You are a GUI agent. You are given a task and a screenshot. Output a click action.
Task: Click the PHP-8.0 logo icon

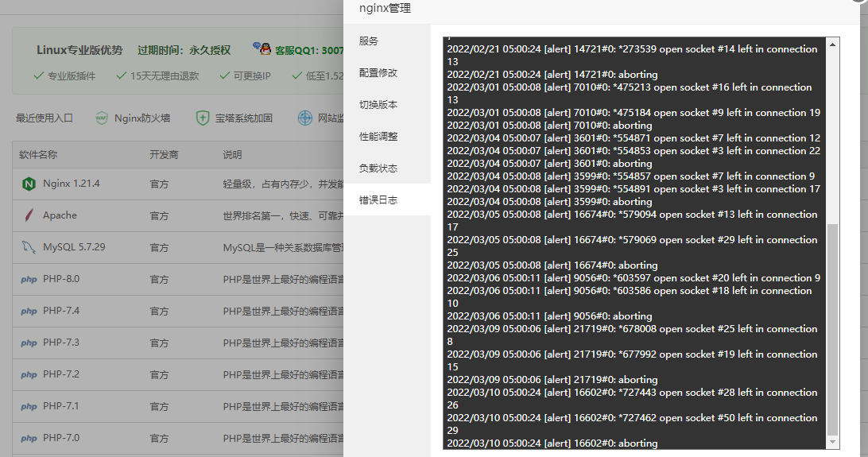tap(29, 279)
